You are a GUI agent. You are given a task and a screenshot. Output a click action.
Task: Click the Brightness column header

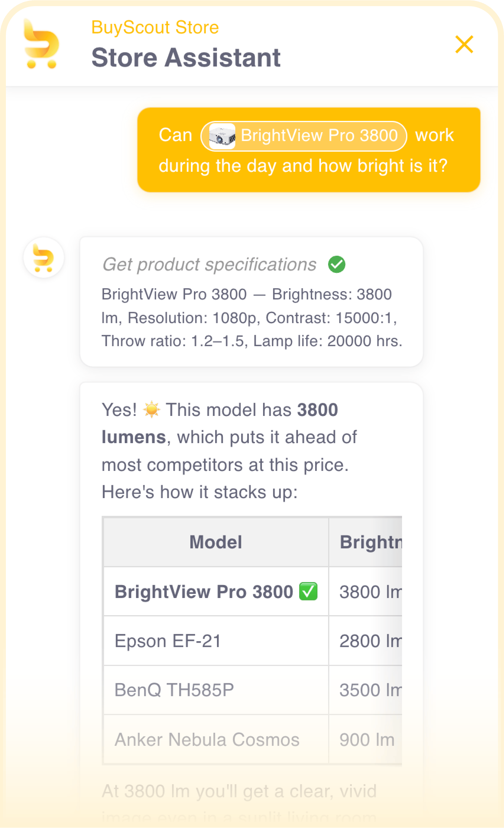(x=366, y=542)
